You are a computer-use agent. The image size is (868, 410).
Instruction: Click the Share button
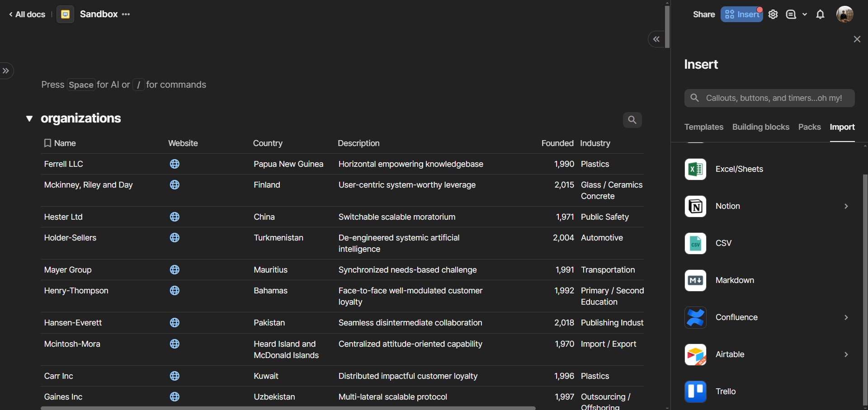(703, 14)
